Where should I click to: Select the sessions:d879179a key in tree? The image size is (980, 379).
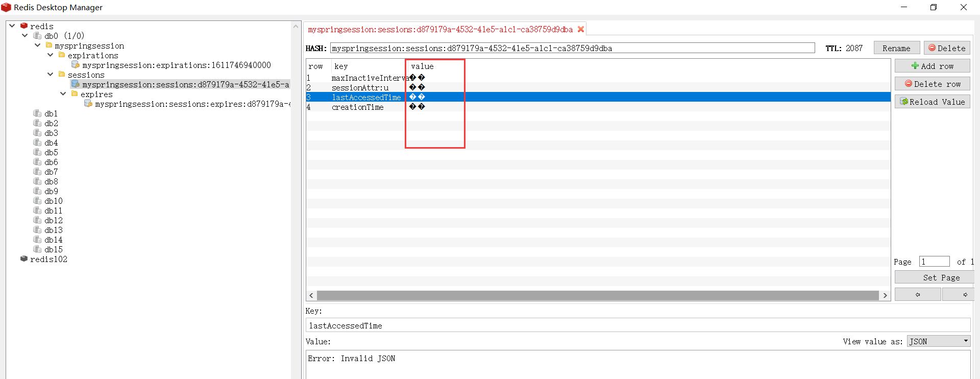click(185, 84)
